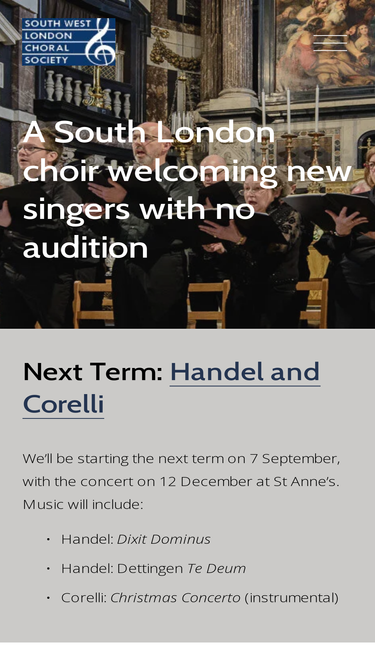Click the paragraph mentioning 7 September
The height and width of the screenshot is (667, 375).
pyautogui.click(x=182, y=482)
